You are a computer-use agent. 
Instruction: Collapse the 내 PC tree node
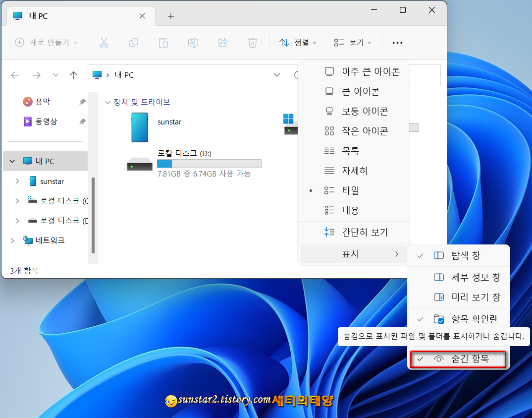pos(12,161)
